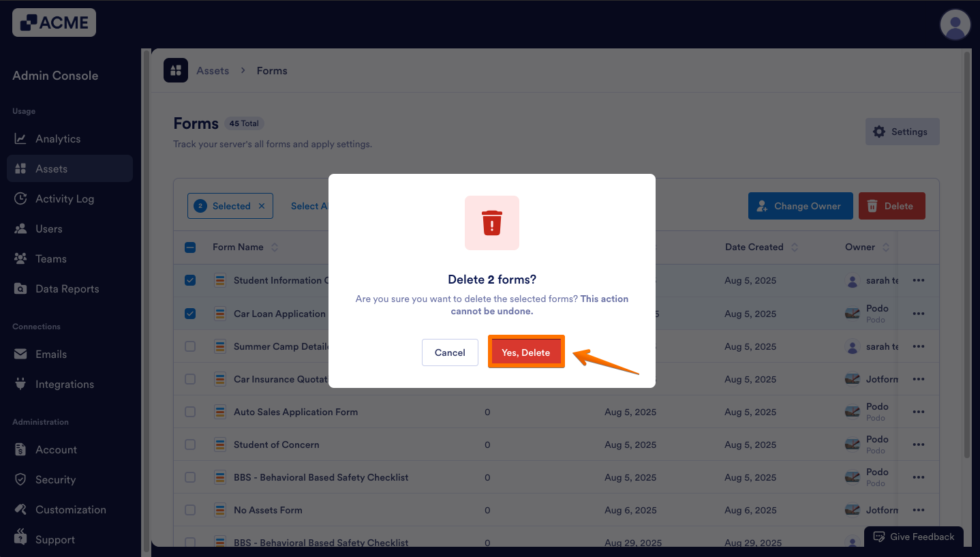
Task: Open the actions menu for No Assets Form
Action: click(x=918, y=510)
